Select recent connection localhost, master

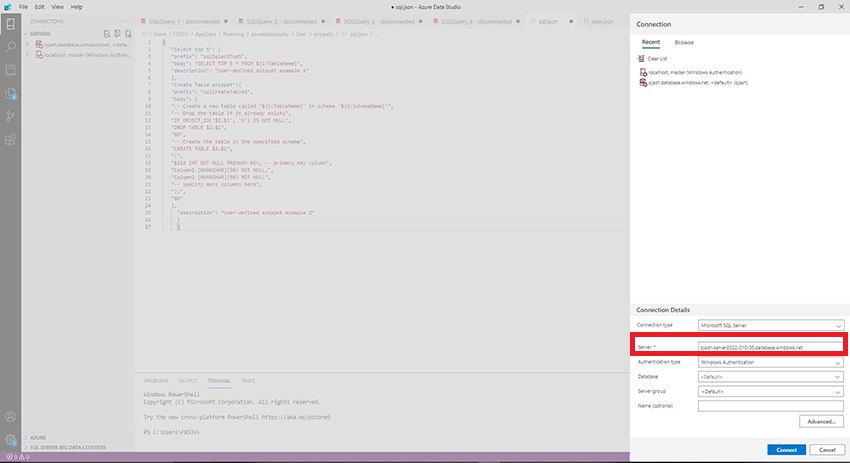coord(691,72)
